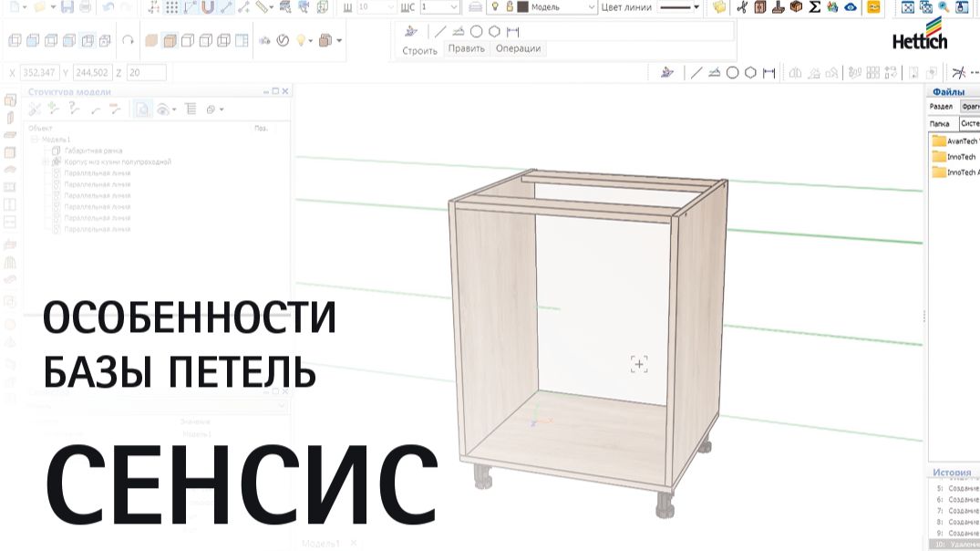Click the zoom extents icon at top right

907,7
